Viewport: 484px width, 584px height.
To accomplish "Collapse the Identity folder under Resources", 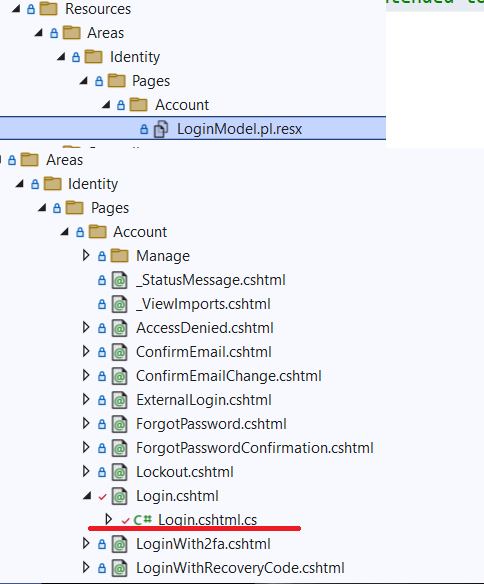I will point(61,57).
